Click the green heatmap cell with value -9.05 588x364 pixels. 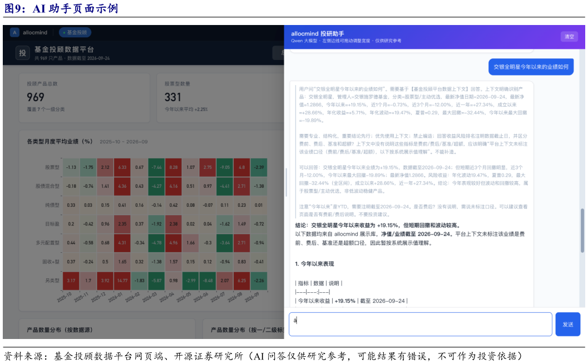pos(225,167)
